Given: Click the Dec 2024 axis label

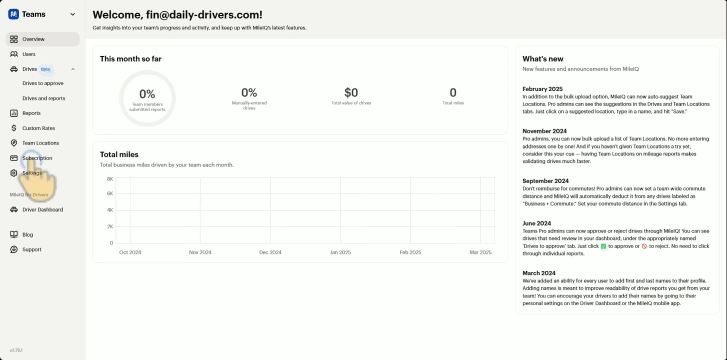Looking at the screenshot, I should [x=270, y=252].
